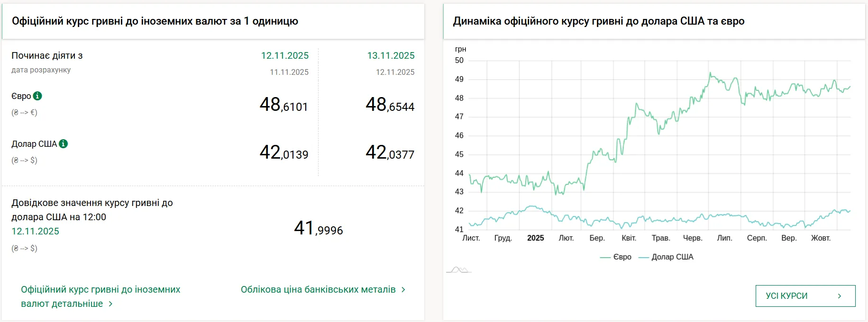Click the green 12.11.2025 reference rate date
This screenshot has width=868, height=322.
pyautogui.click(x=36, y=231)
